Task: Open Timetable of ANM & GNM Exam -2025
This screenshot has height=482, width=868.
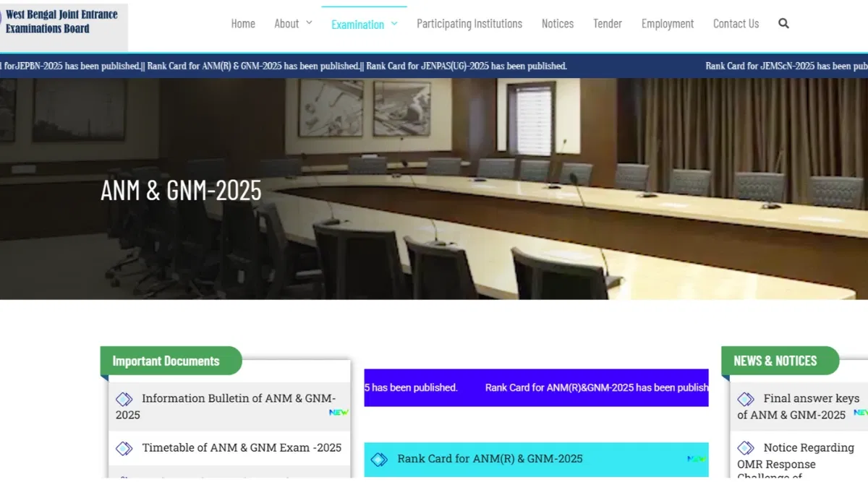Action: [x=242, y=448]
